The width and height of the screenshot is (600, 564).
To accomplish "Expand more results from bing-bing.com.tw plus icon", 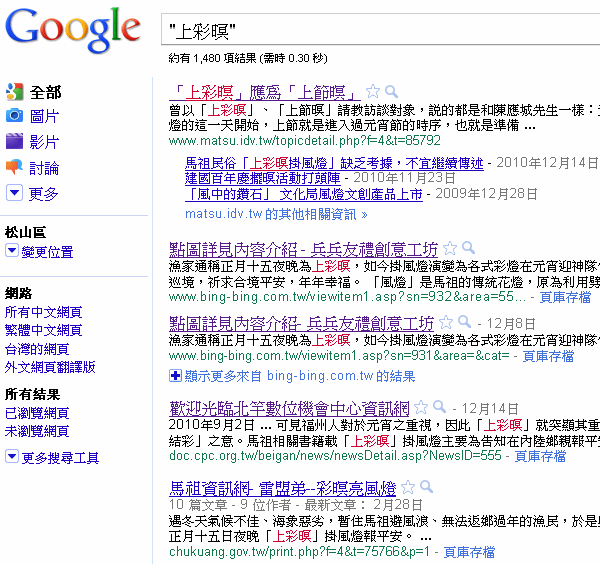I will pyautogui.click(x=175, y=376).
